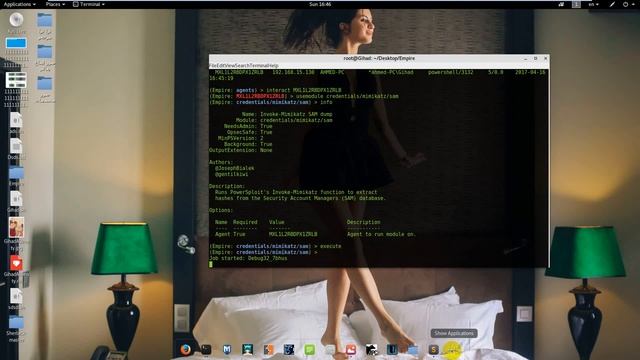Image resolution: width=640 pixels, height=360 pixels.
Task: Open the Places menu in top bar
Action: point(55,4)
